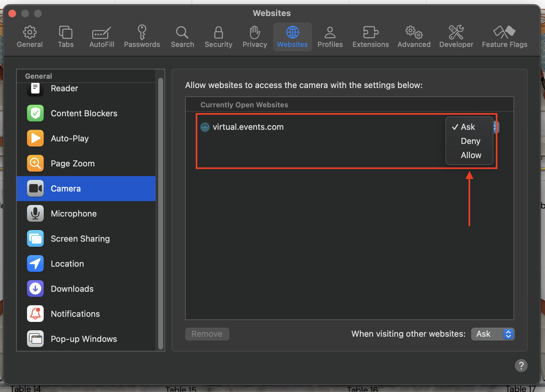The image size is (545, 392).
Task: Choose Deny in the camera permission menu
Action: click(470, 141)
